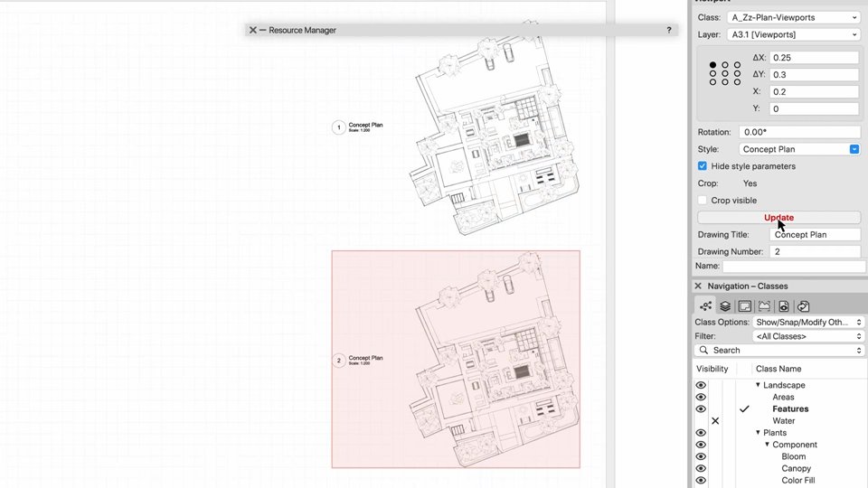Toggle visibility eye for Areas class
The height and width of the screenshot is (488, 868).
coord(701,398)
